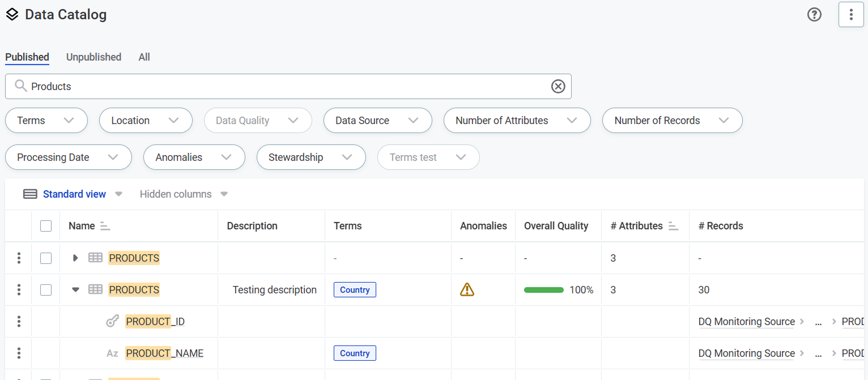Open the Stewardship filter dropdown
868x380 pixels.
tap(310, 157)
